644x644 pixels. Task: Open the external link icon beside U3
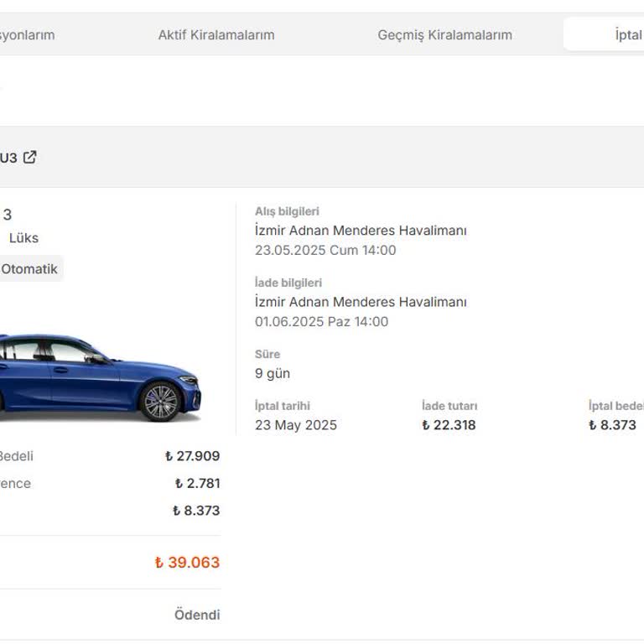click(x=29, y=157)
